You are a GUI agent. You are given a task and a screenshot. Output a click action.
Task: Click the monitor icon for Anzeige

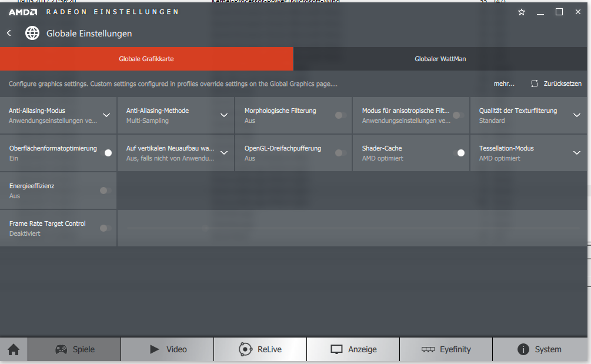[x=336, y=349]
